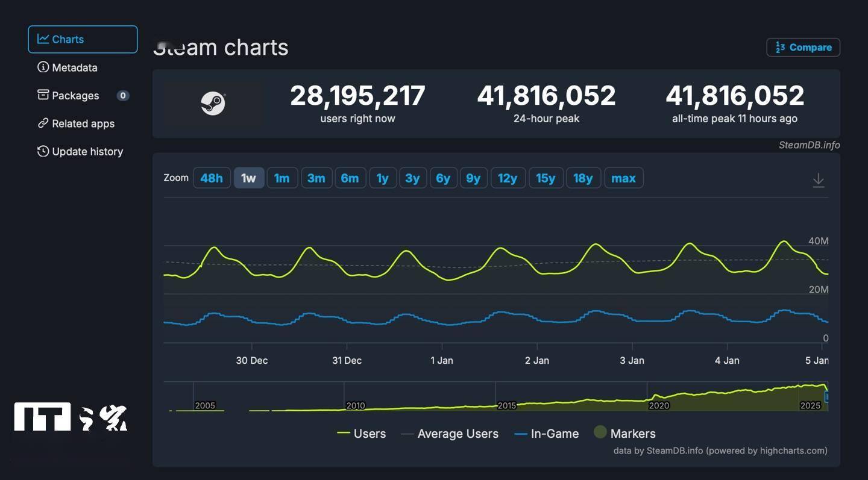Toggle the Markers legend circle
This screenshot has width=868, height=480.
600,432
